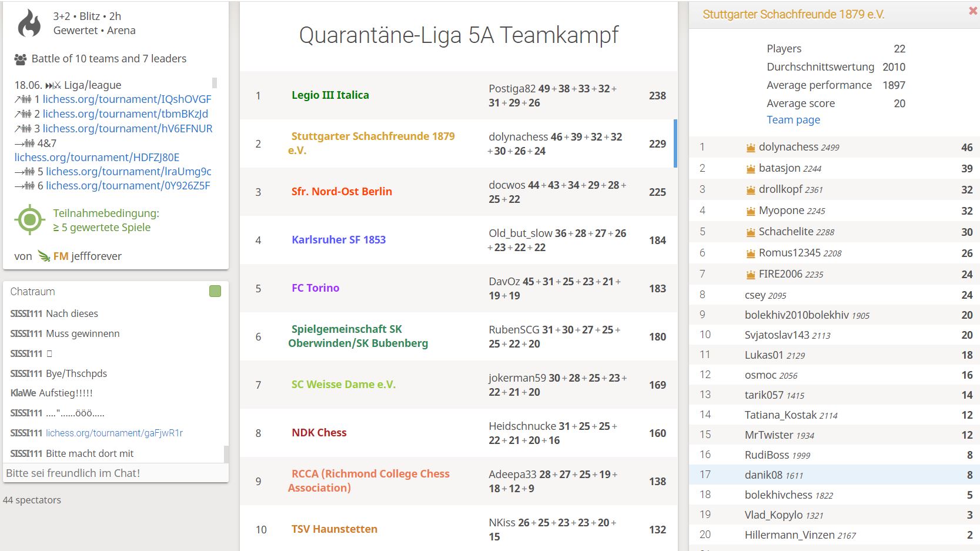
Task: Open the Team page link
Action: coord(793,120)
